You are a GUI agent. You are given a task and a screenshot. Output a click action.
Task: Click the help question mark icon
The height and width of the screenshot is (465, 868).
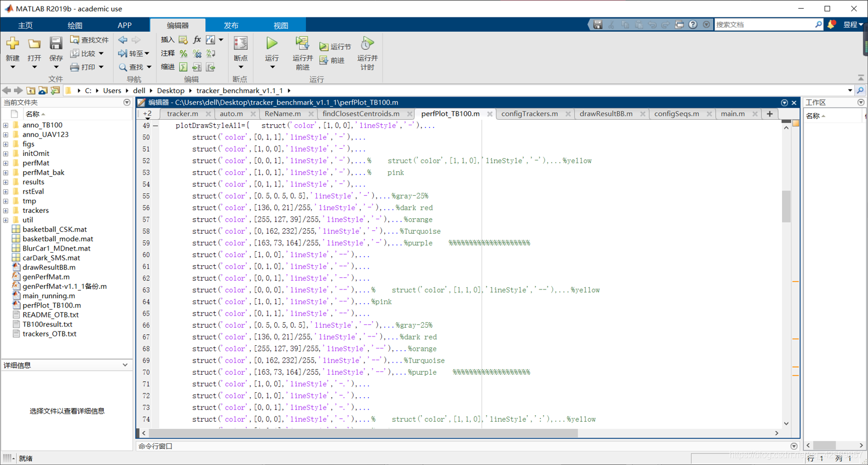(x=693, y=25)
